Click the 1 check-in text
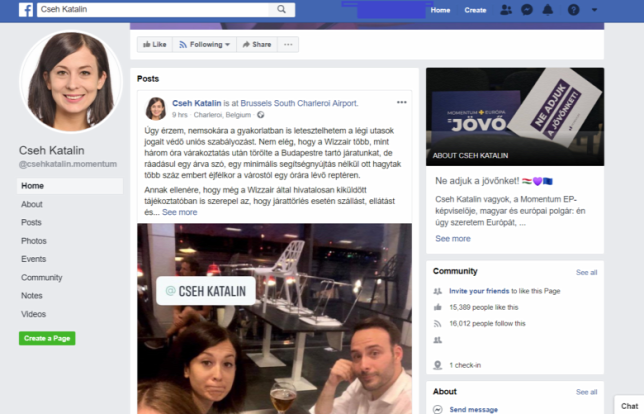 (x=465, y=365)
